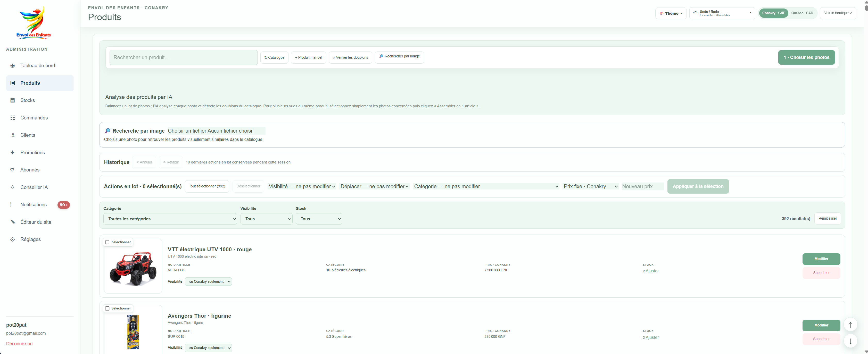The height and width of the screenshot is (354, 868).
Task: Open Prix fixe · Conakry dropdown
Action: coord(591,186)
